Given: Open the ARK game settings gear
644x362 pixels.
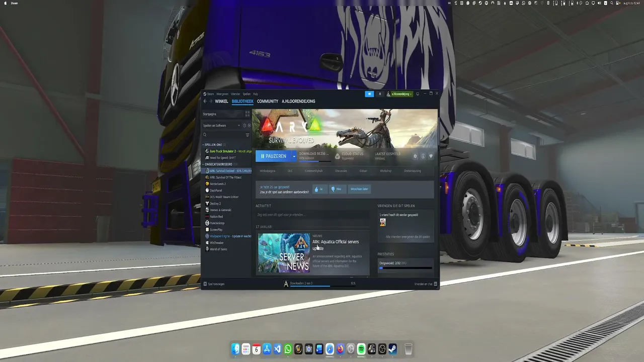Looking at the screenshot, I should pyautogui.click(x=415, y=156).
